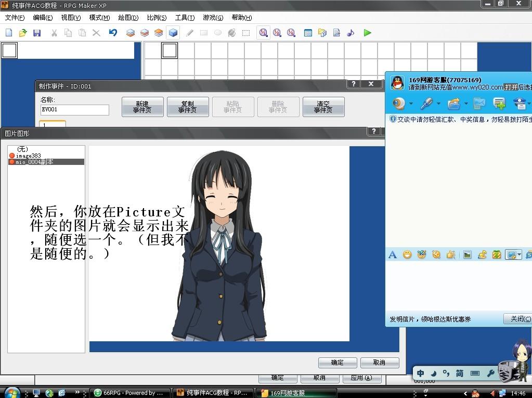Expand the QQ video chat dropdown arrow
Screen dimensions: 532x398
tap(411, 103)
